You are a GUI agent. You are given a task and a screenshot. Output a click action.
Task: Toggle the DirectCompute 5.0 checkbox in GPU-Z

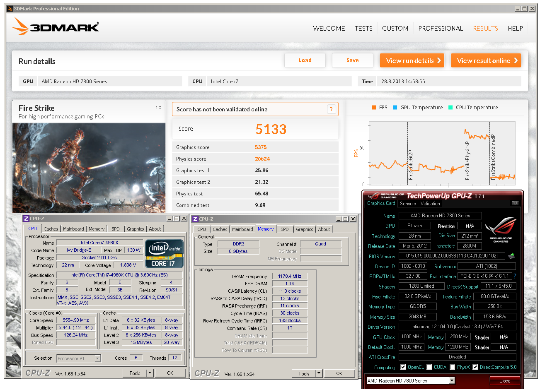475,367
